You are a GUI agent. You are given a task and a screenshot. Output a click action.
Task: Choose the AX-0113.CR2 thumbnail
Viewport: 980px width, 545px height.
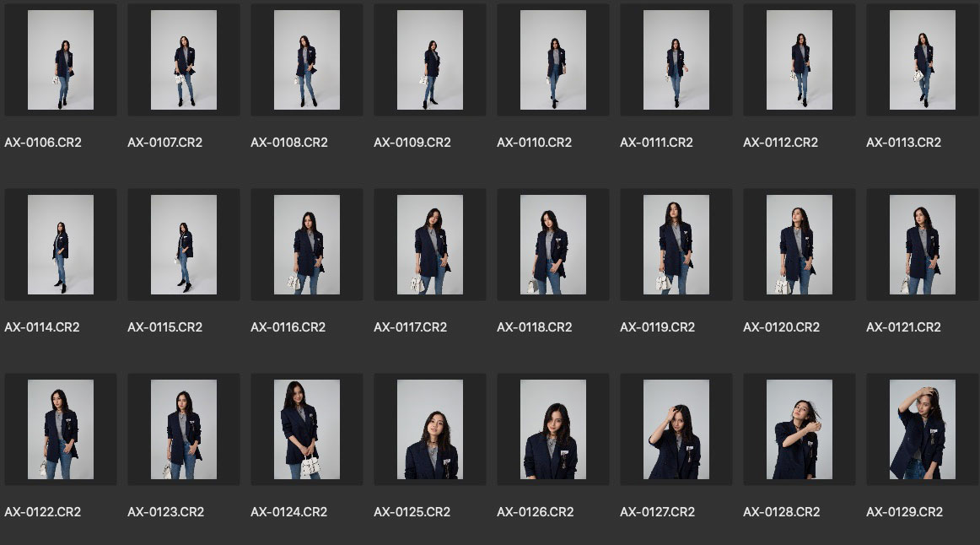[x=923, y=60]
